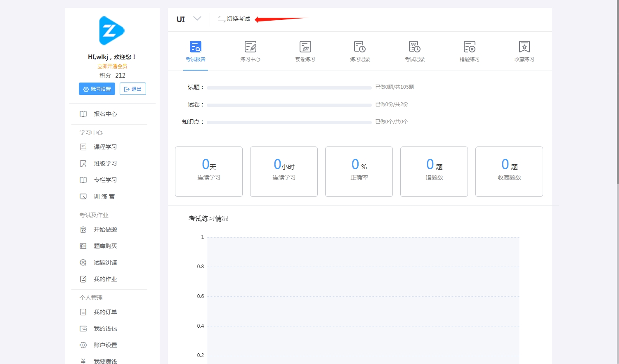Open the 考试报告 tab icon
The width and height of the screenshot is (619, 364).
(x=196, y=47)
